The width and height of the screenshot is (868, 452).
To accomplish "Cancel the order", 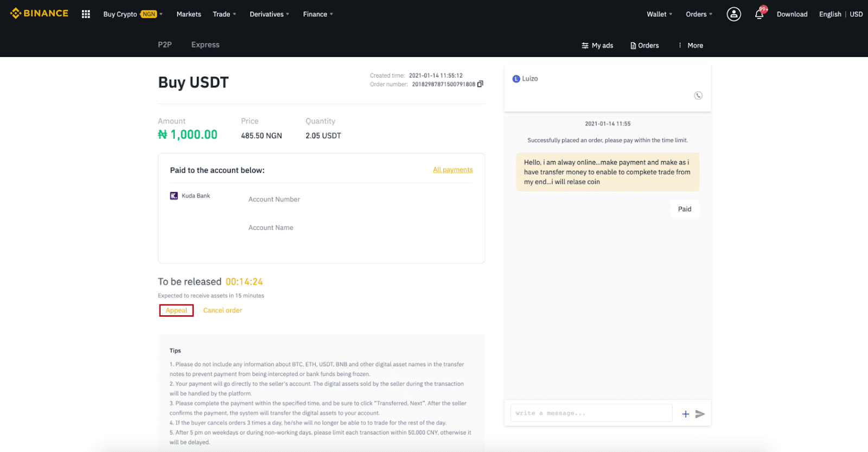I will (x=222, y=310).
